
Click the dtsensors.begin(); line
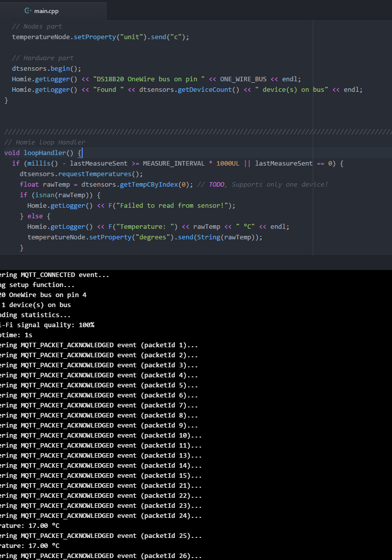(x=47, y=69)
